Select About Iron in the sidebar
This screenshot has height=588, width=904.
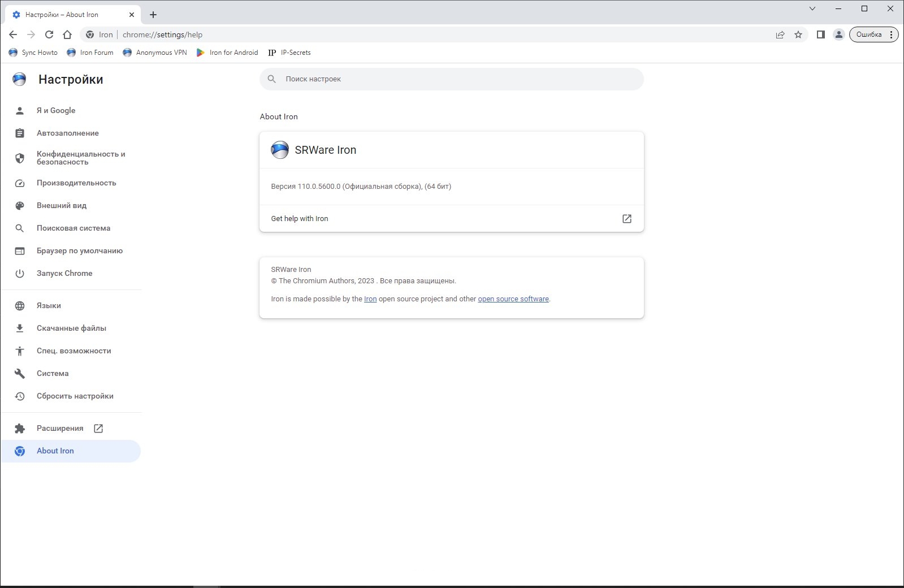[71, 451]
